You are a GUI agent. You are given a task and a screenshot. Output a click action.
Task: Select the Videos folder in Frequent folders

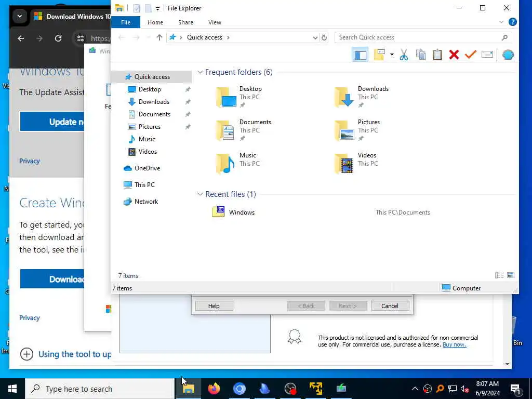pyautogui.click(x=355, y=163)
